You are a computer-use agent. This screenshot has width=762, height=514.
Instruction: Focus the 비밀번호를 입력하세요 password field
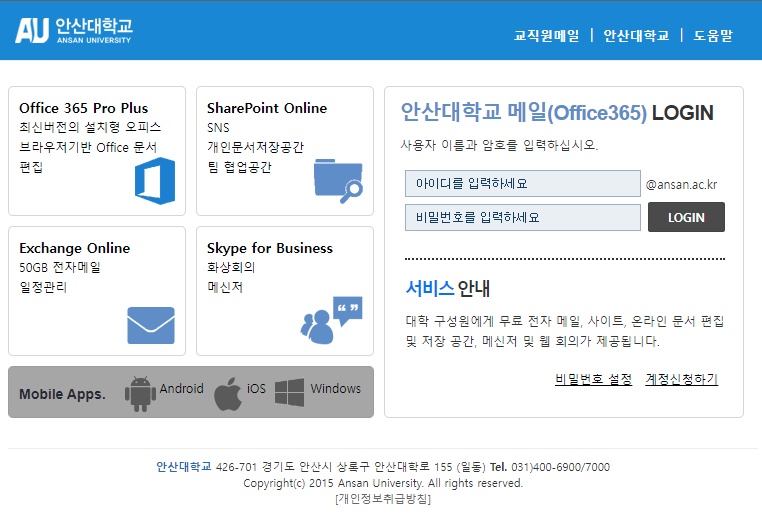(x=522, y=217)
